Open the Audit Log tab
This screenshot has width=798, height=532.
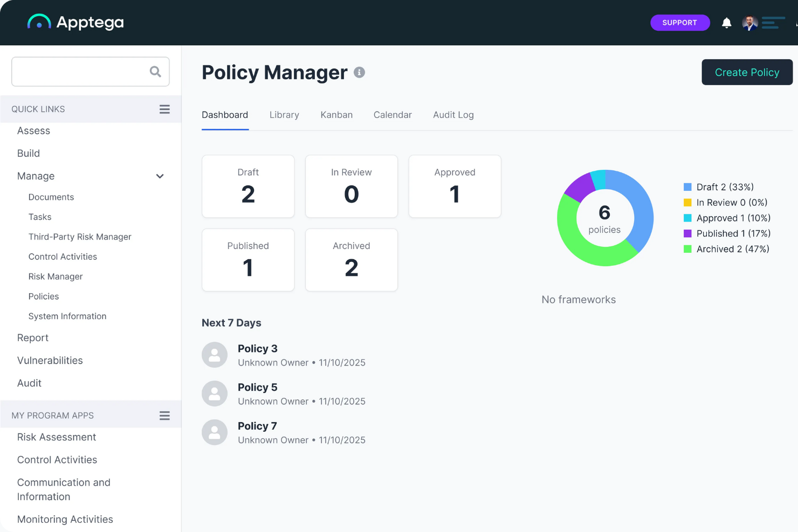click(x=453, y=115)
